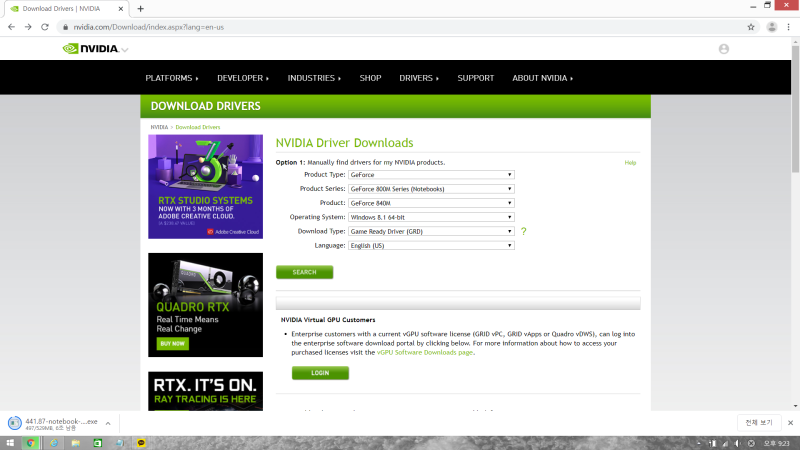Open the RTX Studio Systems banner

[x=206, y=187]
